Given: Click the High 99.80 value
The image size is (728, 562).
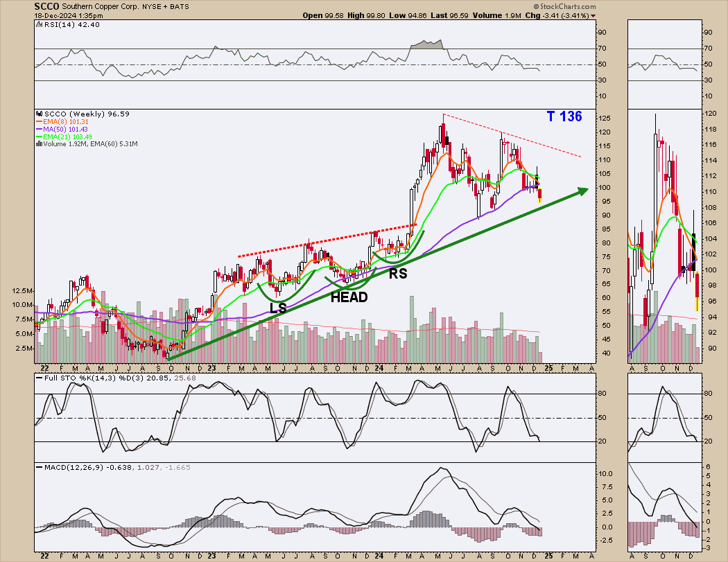Looking at the screenshot, I should pos(366,15).
